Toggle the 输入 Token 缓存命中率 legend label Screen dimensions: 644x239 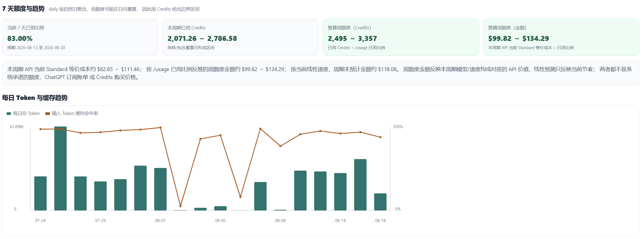pyautogui.click(x=75, y=114)
